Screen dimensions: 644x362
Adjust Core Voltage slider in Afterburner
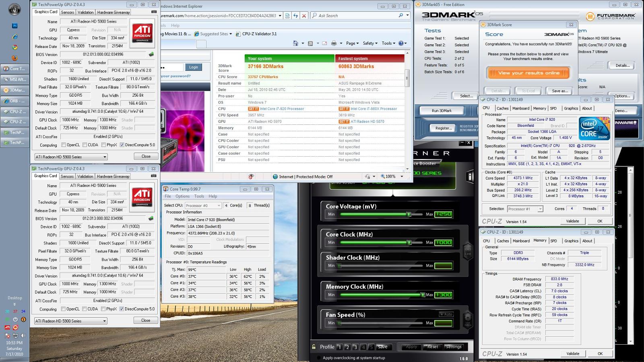(409, 214)
